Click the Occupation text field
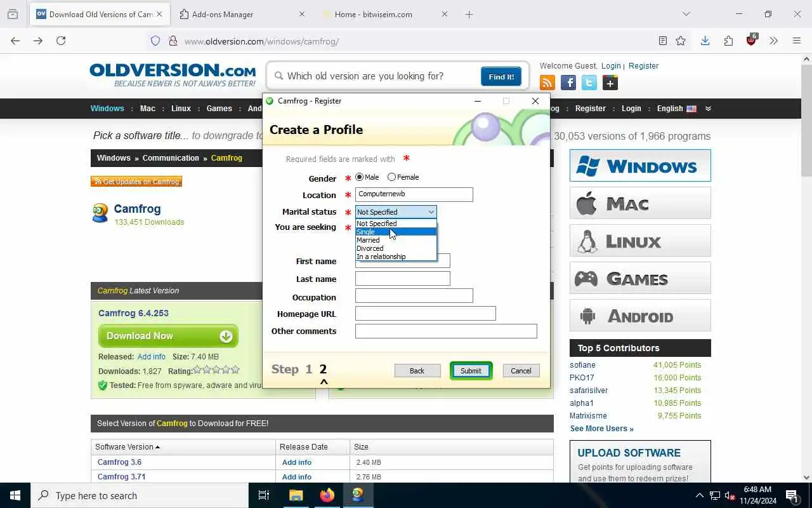 (414, 295)
